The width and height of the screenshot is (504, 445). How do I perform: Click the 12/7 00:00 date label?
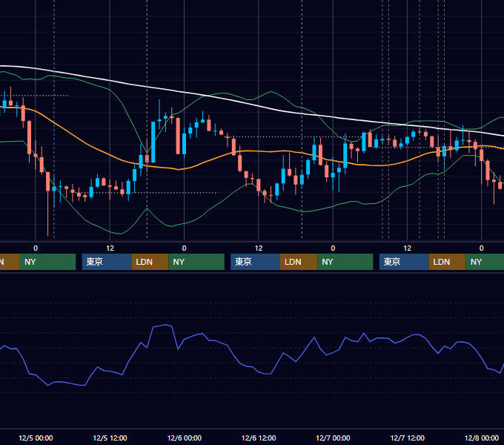333,438
